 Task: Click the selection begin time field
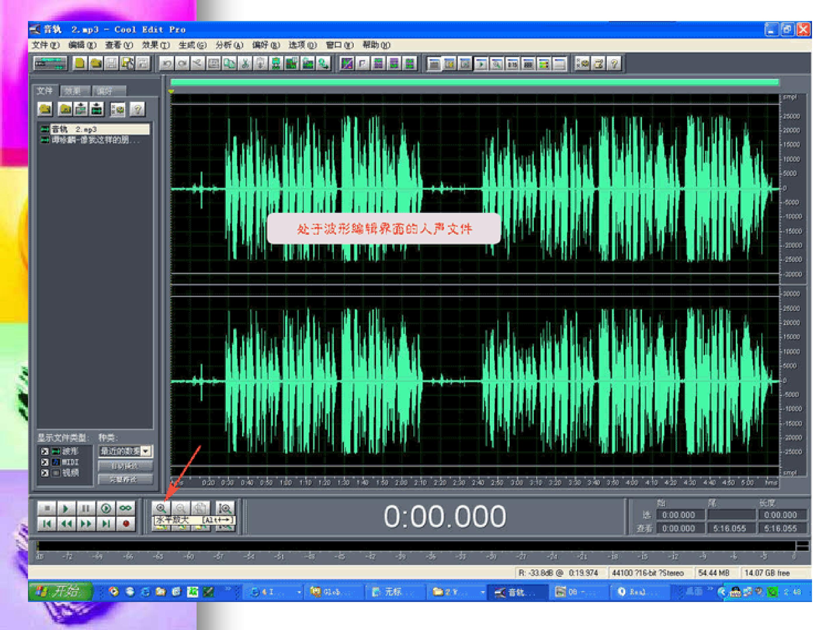[x=680, y=515]
